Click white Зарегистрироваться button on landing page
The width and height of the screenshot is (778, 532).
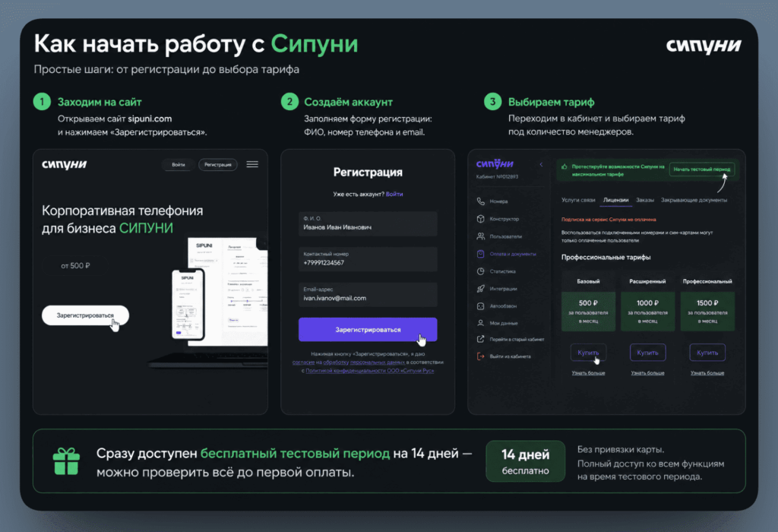tap(85, 315)
